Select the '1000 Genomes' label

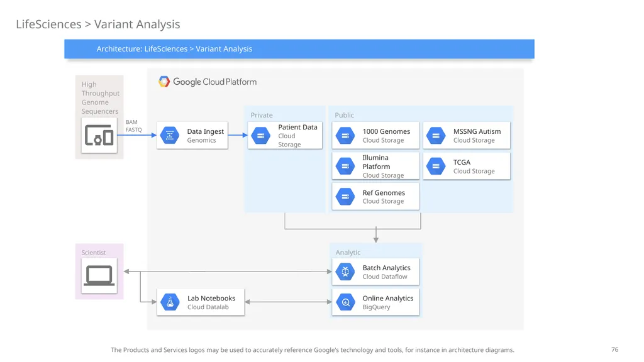click(386, 131)
